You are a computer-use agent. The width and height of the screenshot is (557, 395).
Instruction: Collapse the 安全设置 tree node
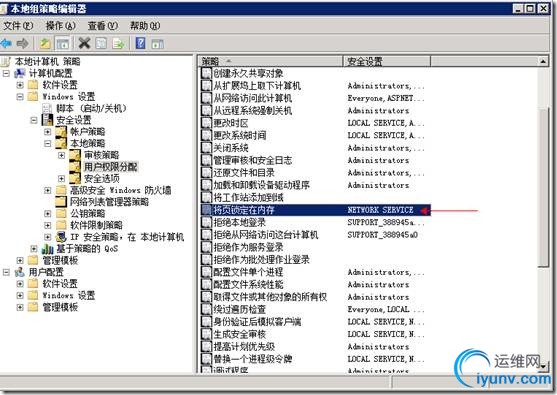[34, 120]
